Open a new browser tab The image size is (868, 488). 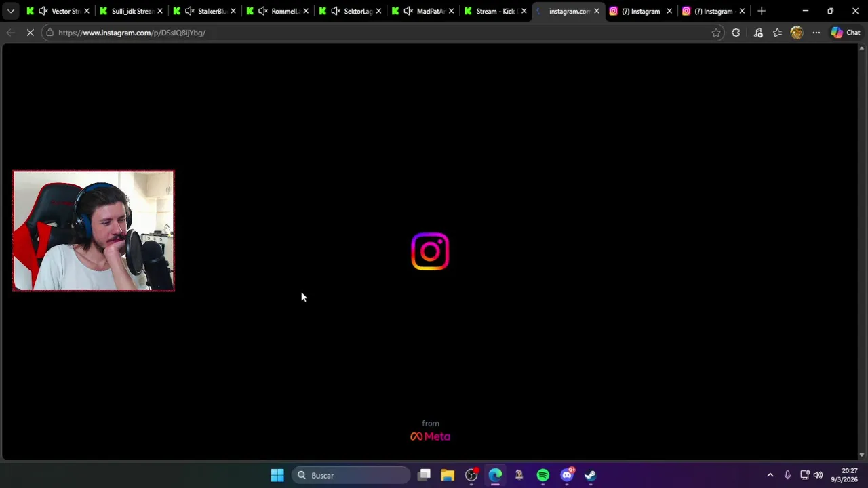[x=762, y=11]
